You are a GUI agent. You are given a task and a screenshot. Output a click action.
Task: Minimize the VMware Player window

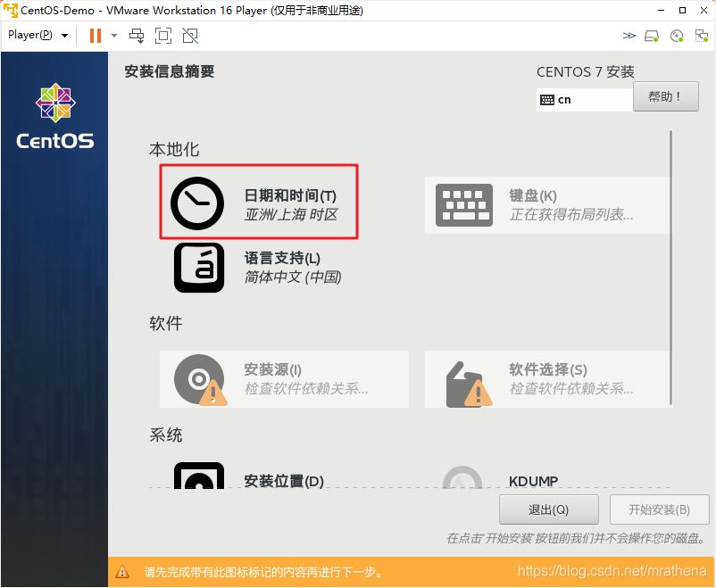point(661,10)
